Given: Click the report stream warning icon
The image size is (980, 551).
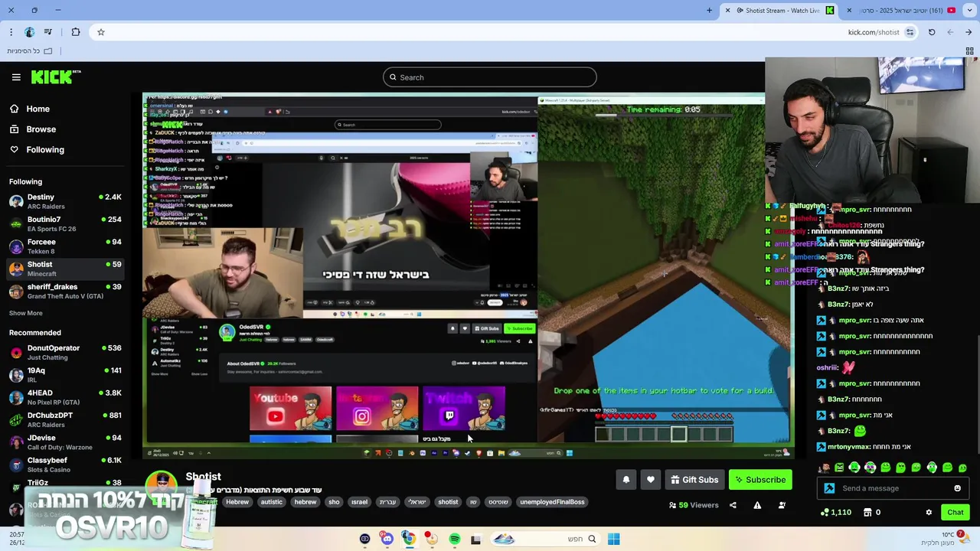Looking at the screenshot, I should 757,505.
